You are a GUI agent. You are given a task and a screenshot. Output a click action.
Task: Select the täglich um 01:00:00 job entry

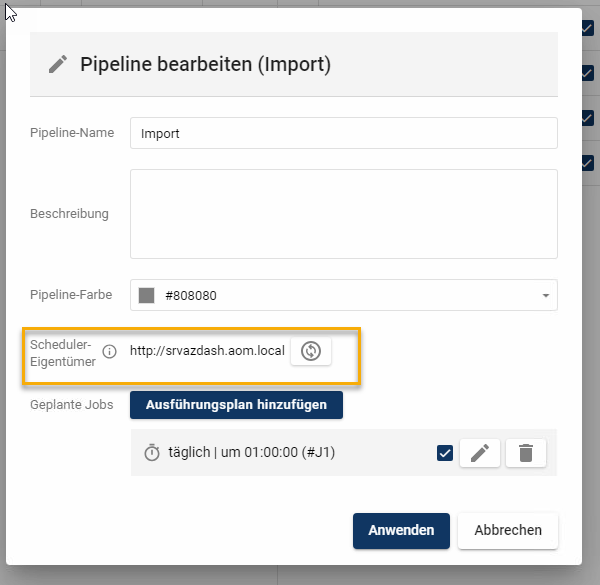(x=250, y=453)
